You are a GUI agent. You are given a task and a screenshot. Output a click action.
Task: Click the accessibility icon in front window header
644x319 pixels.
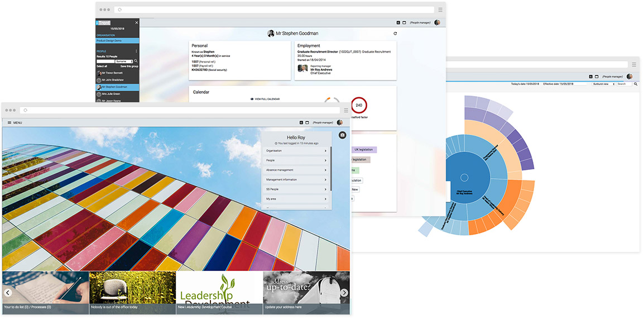point(301,122)
